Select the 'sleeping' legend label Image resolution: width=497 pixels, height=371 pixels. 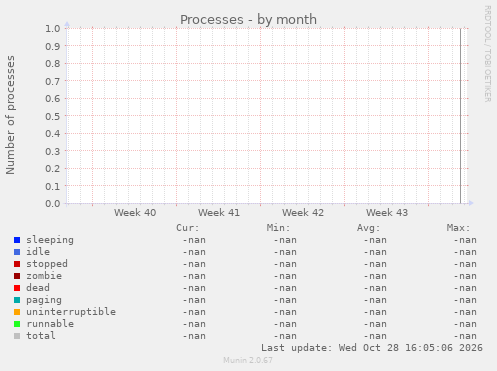[50, 240]
